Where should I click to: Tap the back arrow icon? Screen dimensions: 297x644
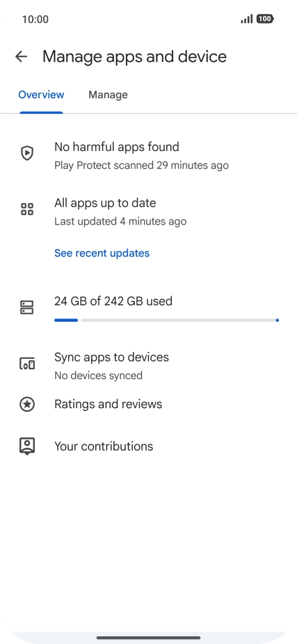[21, 56]
